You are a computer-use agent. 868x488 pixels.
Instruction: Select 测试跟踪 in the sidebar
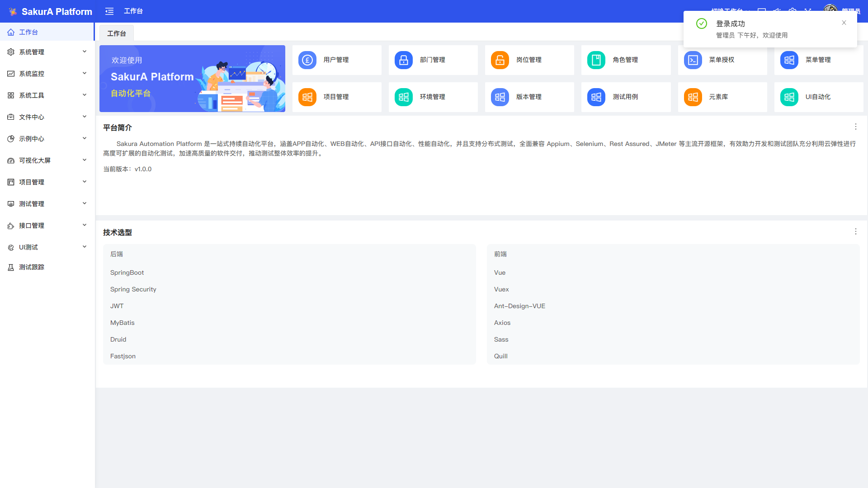32,267
